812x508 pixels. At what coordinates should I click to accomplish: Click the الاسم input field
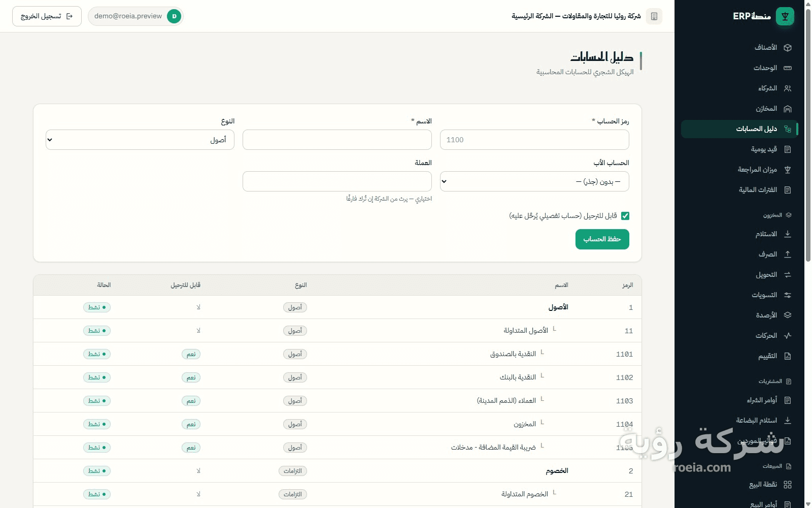click(337, 140)
